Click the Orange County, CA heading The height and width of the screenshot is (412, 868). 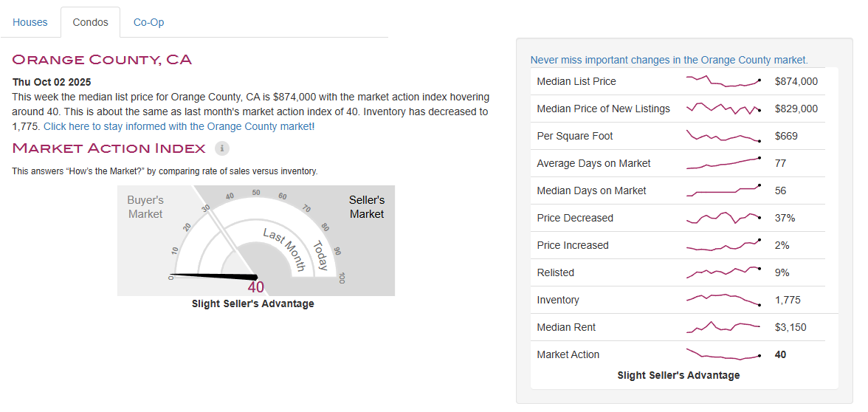[102, 60]
